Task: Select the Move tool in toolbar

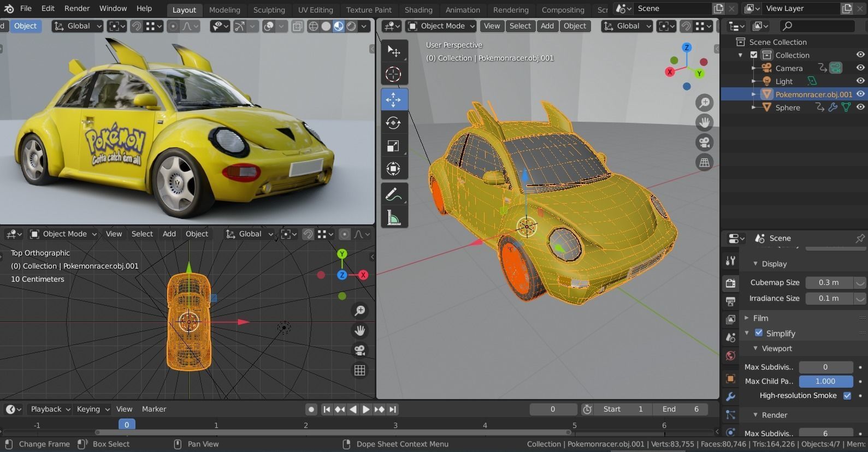Action: (x=393, y=99)
